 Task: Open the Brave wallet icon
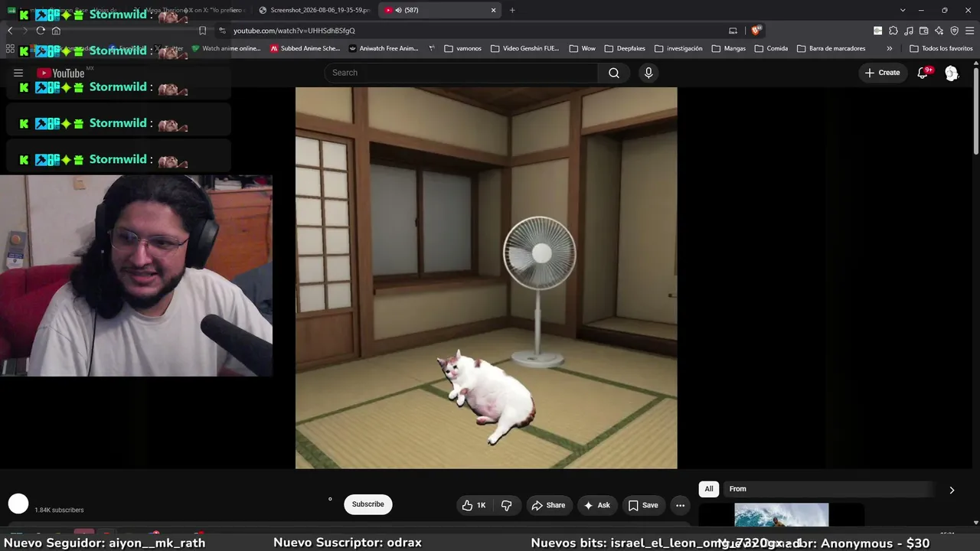tap(923, 31)
